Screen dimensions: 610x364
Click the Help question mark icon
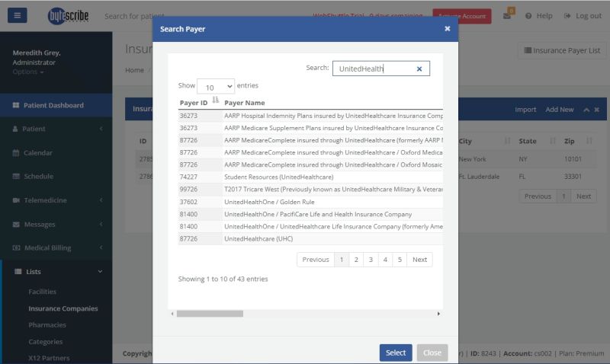coord(528,16)
